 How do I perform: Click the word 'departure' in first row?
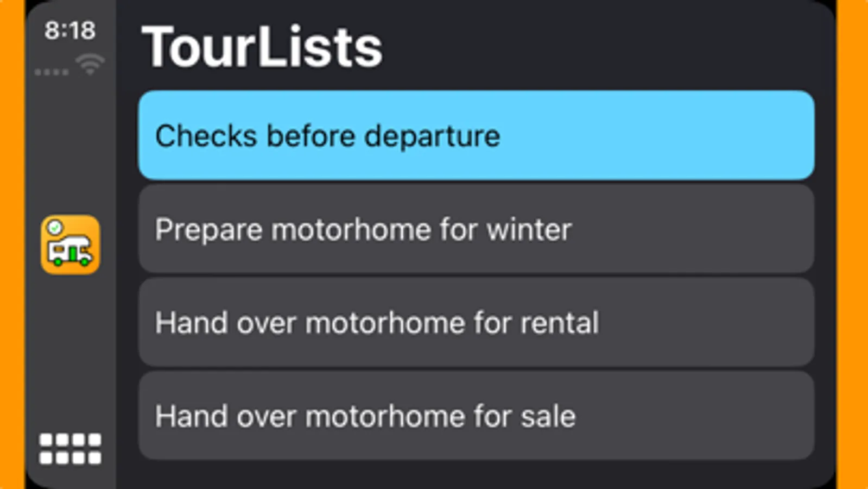pos(432,136)
